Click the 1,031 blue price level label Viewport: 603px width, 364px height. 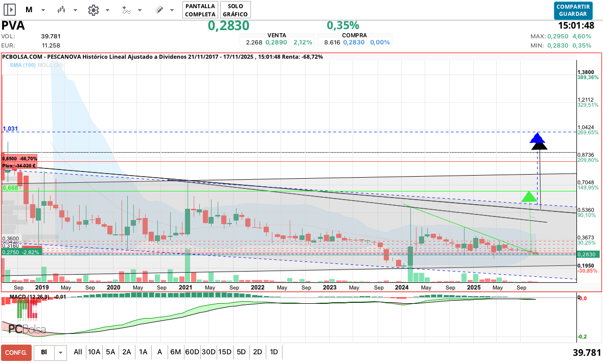10,129
